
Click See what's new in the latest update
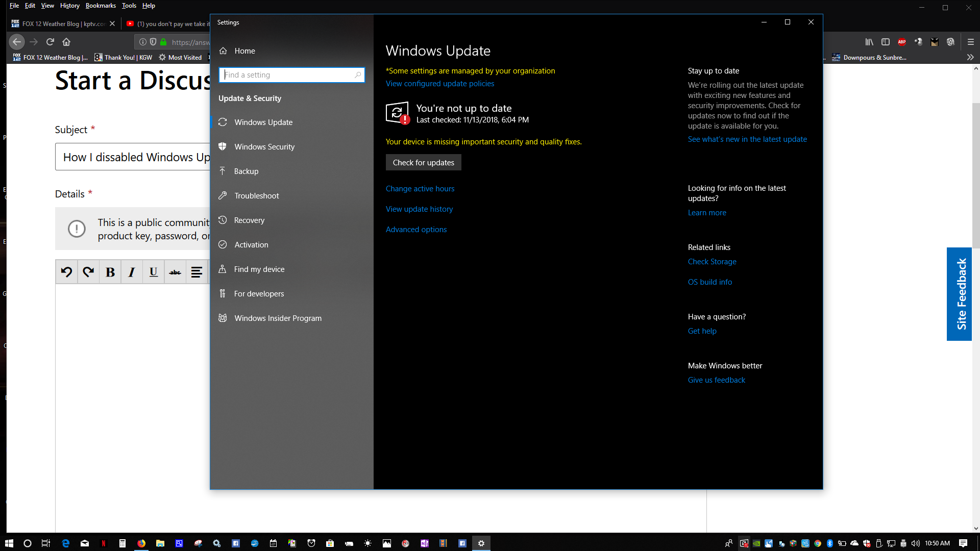tap(747, 139)
